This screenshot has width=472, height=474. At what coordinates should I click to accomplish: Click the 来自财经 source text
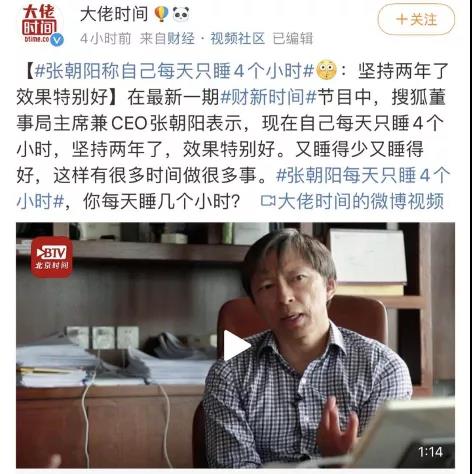point(167,39)
